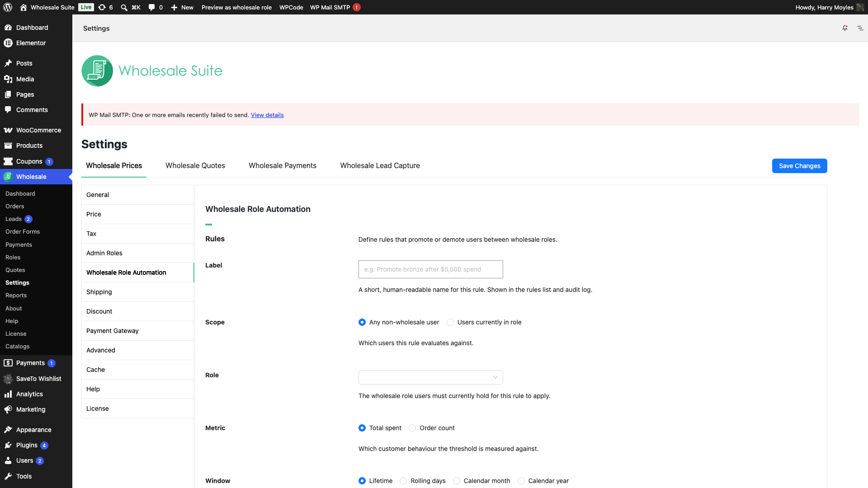This screenshot has width=868, height=488.
Task: Open the Cache settings section
Action: point(137,370)
